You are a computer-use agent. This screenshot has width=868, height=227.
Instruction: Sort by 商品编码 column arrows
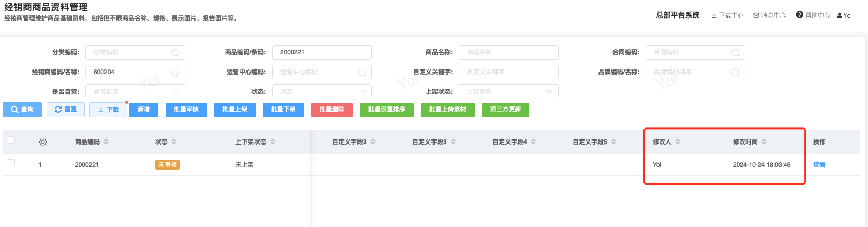coord(106,141)
